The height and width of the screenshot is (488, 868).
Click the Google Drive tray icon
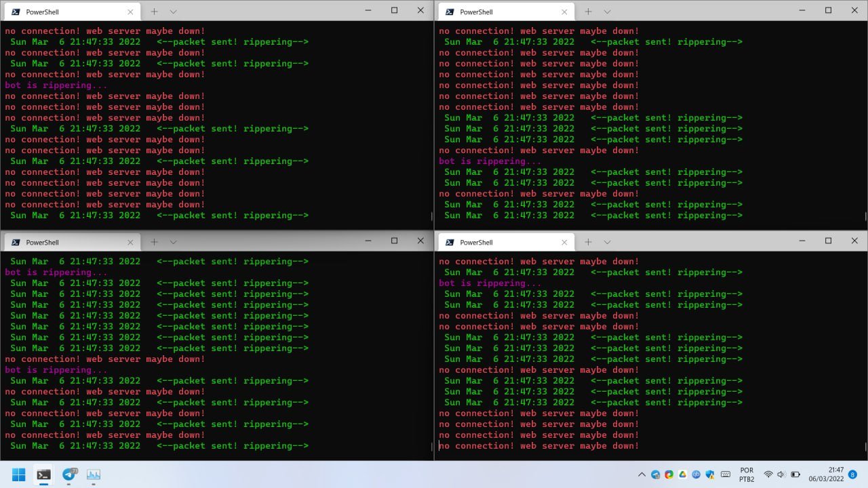(683, 474)
